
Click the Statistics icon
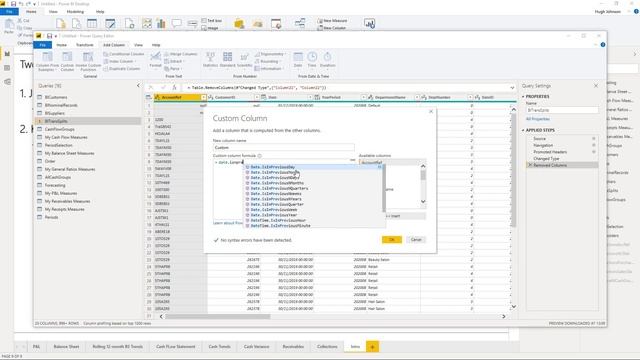[x=210, y=60]
